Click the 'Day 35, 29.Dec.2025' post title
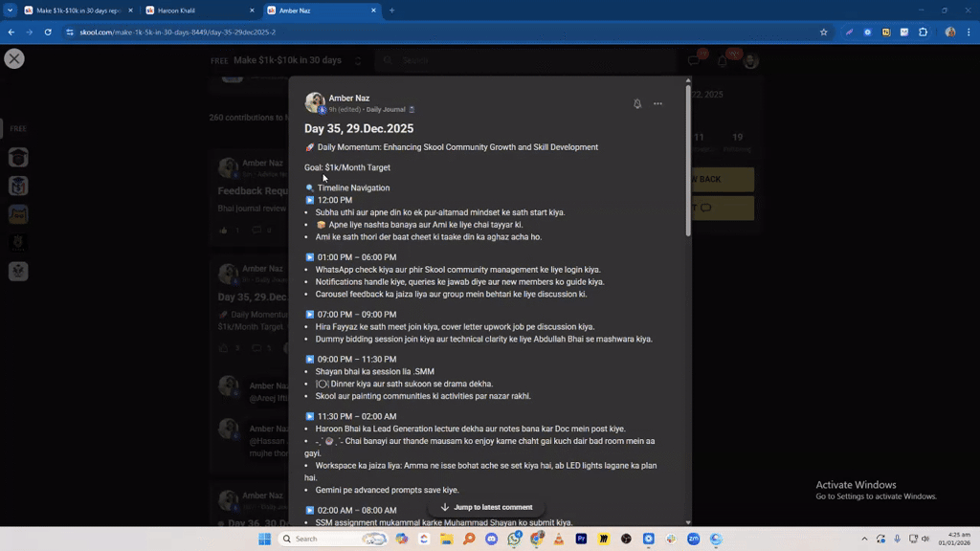 click(359, 128)
